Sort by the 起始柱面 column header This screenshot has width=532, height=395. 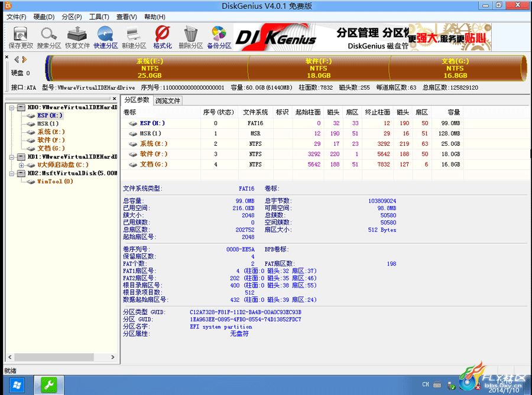pos(308,112)
